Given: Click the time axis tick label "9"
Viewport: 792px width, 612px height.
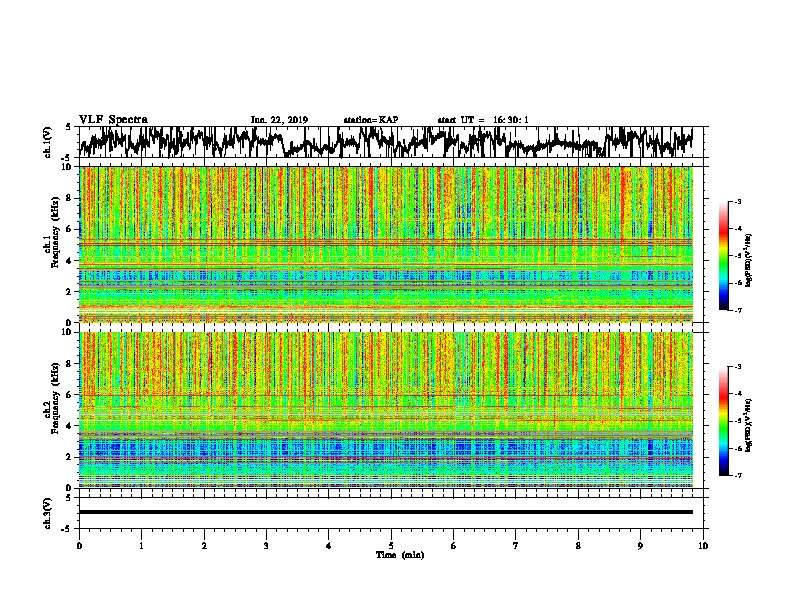Looking at the screenshot, I should pyautogui.click(x=640, y=546).
